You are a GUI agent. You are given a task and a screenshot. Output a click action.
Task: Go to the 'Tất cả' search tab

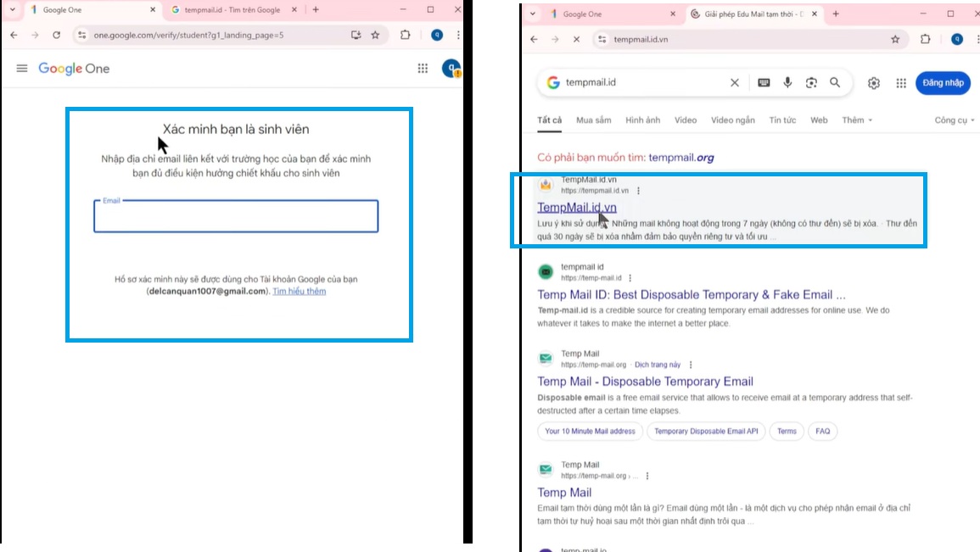(x=549, y=120)
